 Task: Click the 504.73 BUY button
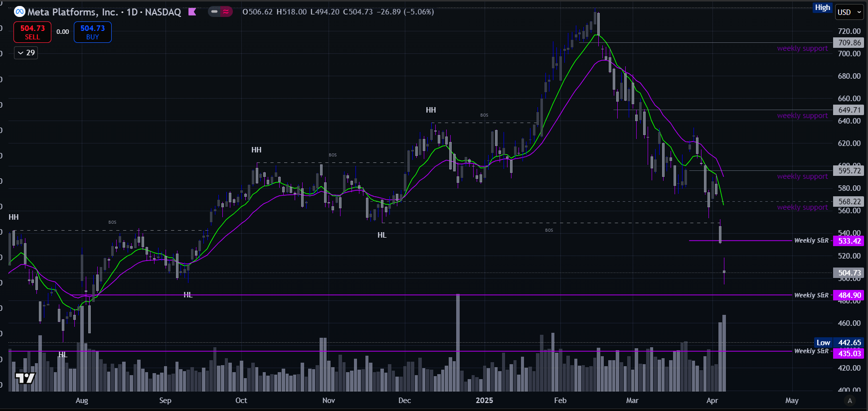(93, 32)
